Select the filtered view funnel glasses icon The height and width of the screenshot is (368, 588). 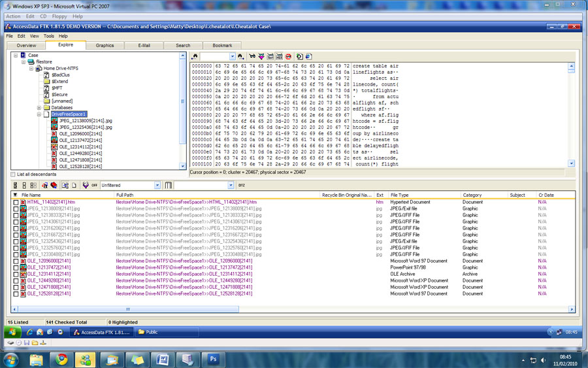point(261,57)
